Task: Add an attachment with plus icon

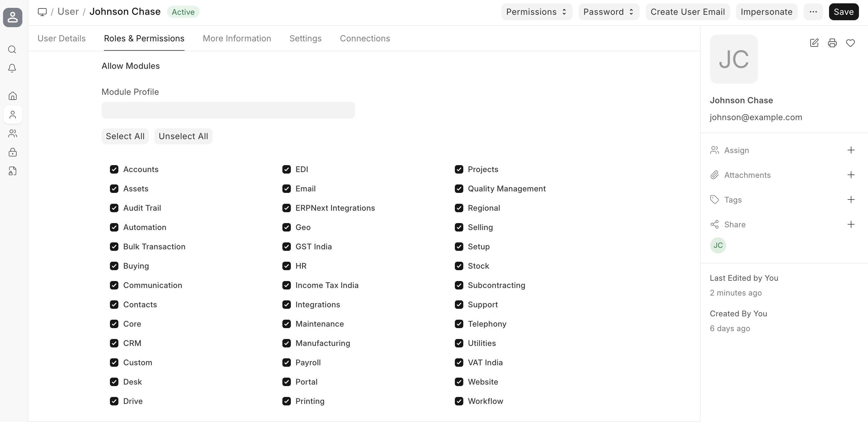Action: pos(850,175)
